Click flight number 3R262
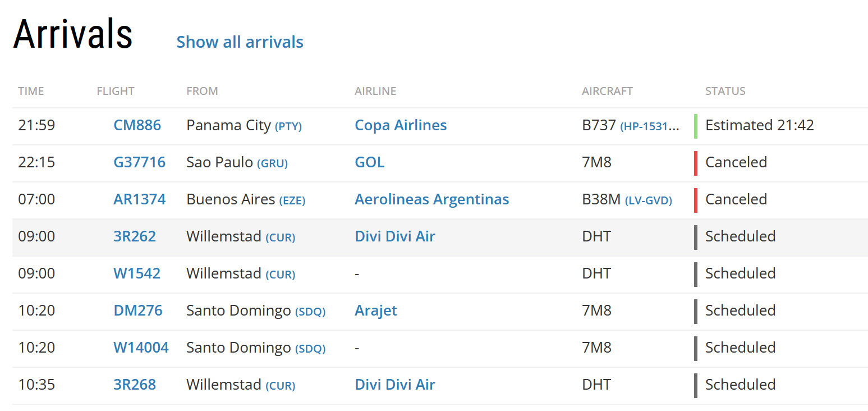 tap(135, 236)
